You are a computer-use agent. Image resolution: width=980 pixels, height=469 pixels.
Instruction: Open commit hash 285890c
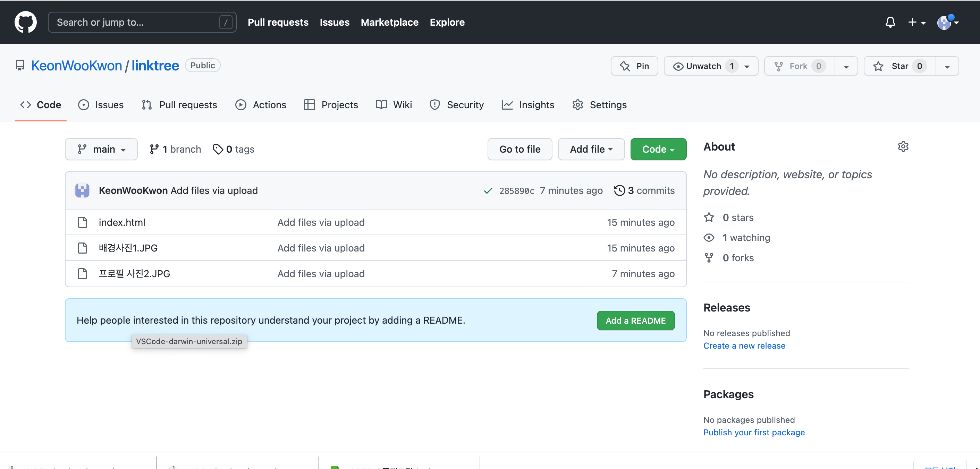[517, 190]
